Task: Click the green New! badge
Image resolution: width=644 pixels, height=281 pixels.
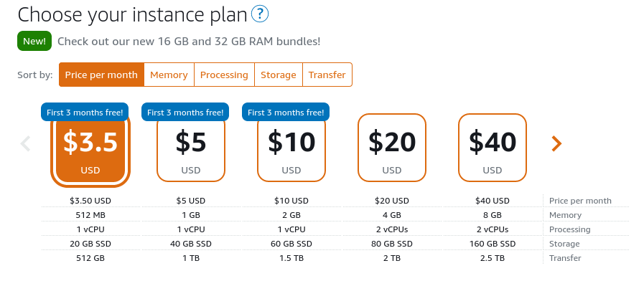Action: point(34,41)
